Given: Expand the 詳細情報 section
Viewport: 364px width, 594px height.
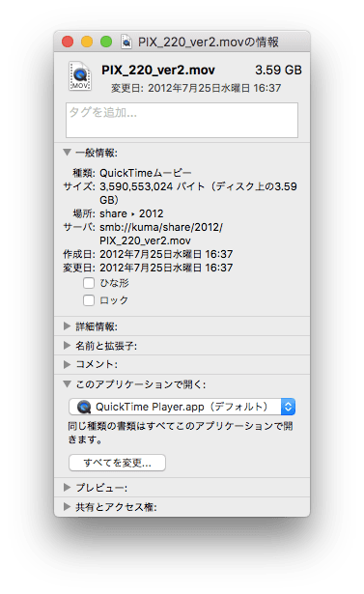Looking at the screenshot, I should [67, 325].
